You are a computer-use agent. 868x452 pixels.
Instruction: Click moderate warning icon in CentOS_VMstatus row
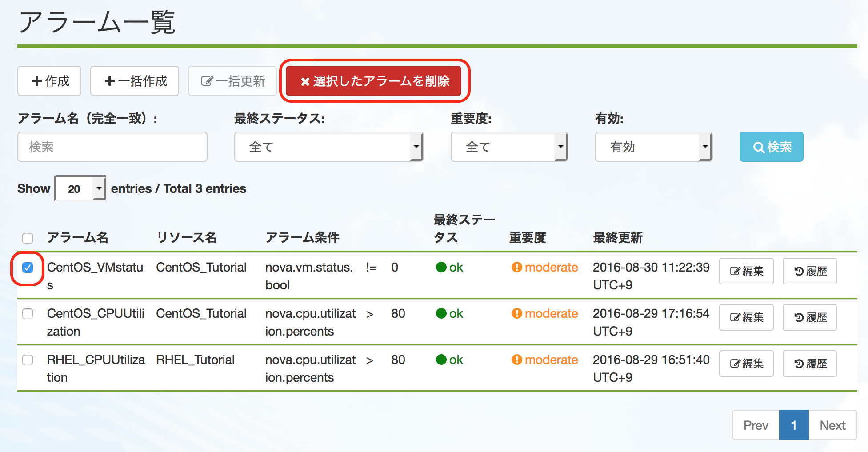click(516, 267)
